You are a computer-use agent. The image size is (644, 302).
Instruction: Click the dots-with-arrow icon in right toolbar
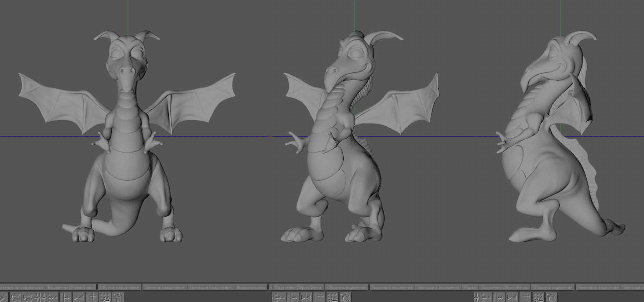486,297
